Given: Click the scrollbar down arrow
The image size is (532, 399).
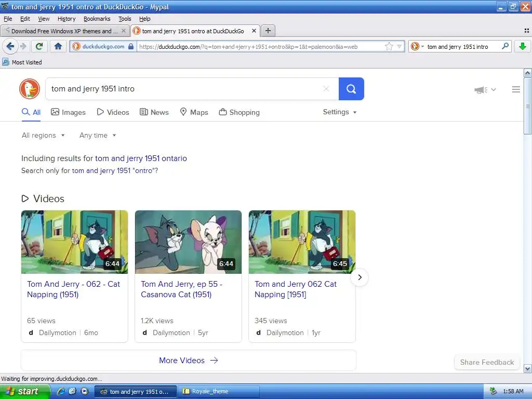Looking at the screenshot, I should point(528,369).
